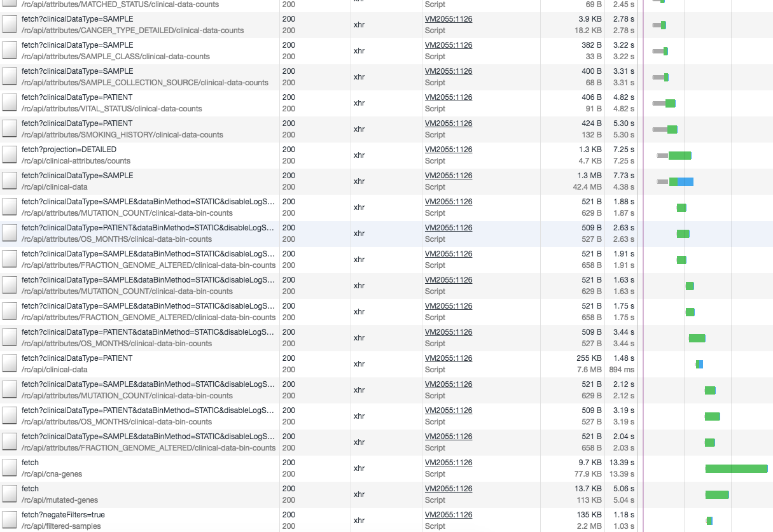Click the '255 KB' size value

click(589, 358)
